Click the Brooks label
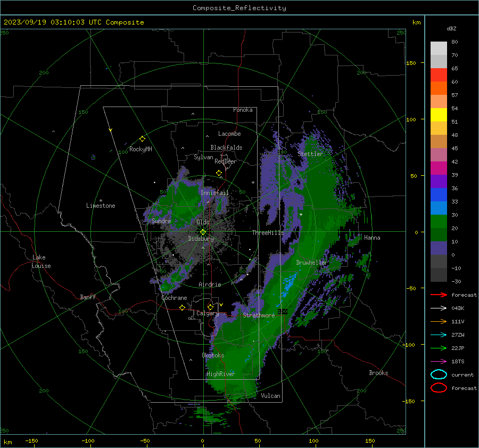 click(378, 373)
